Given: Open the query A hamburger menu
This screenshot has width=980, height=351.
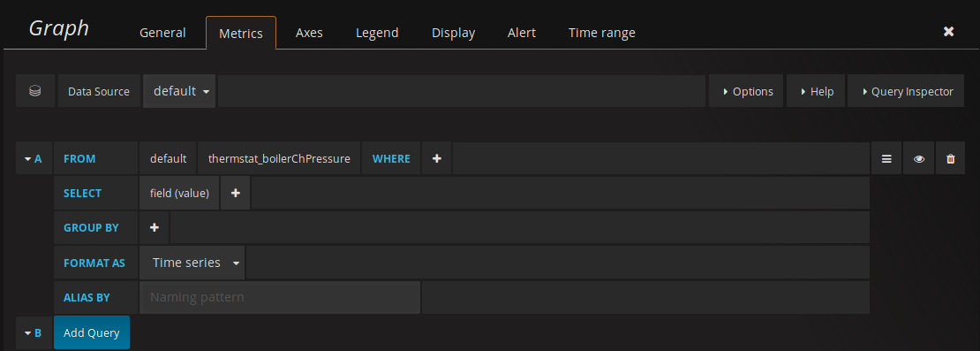Looking at the screenshot, I should point(886,159).
